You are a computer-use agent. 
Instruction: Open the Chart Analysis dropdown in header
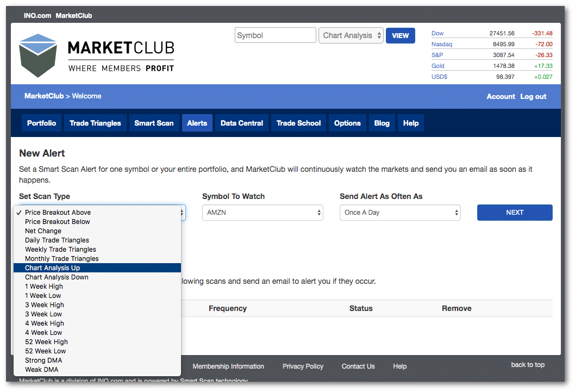click(351, 35)
